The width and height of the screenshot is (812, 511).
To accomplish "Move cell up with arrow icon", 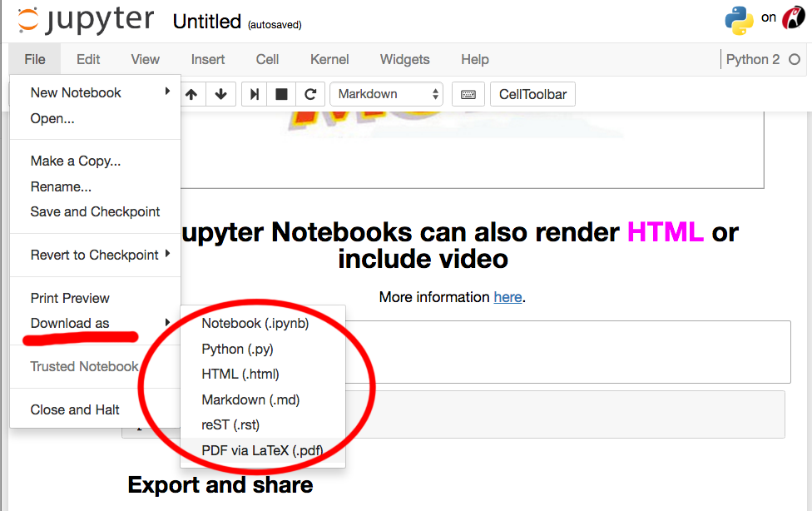I will (x=191, y=94).
